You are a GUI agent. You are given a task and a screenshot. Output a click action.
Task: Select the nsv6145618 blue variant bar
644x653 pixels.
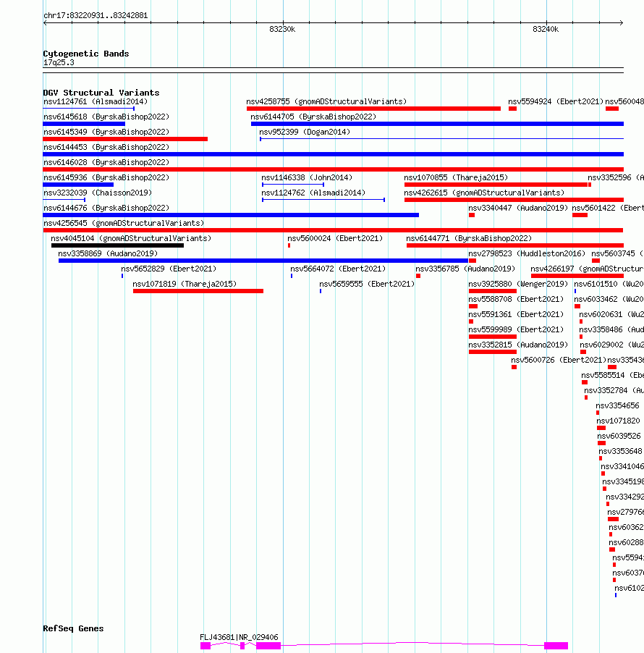click(x=84, y=124)
